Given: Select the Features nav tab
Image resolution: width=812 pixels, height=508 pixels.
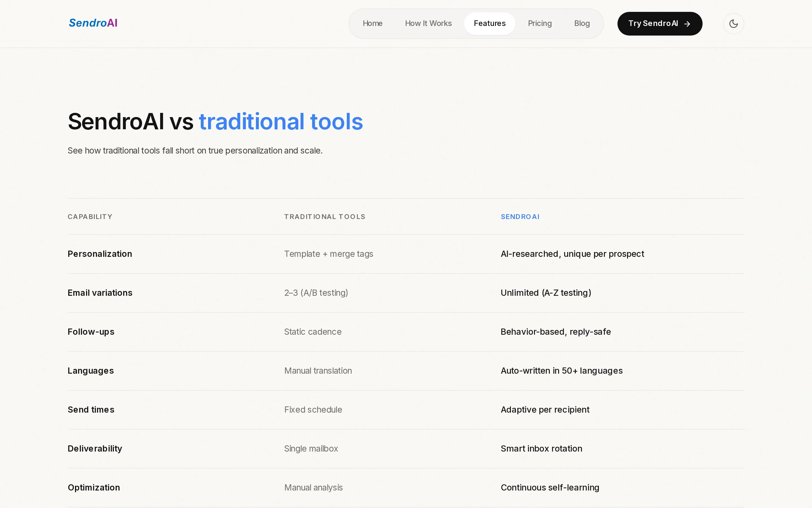Looking at the screenshot, I should pos(489,23).
